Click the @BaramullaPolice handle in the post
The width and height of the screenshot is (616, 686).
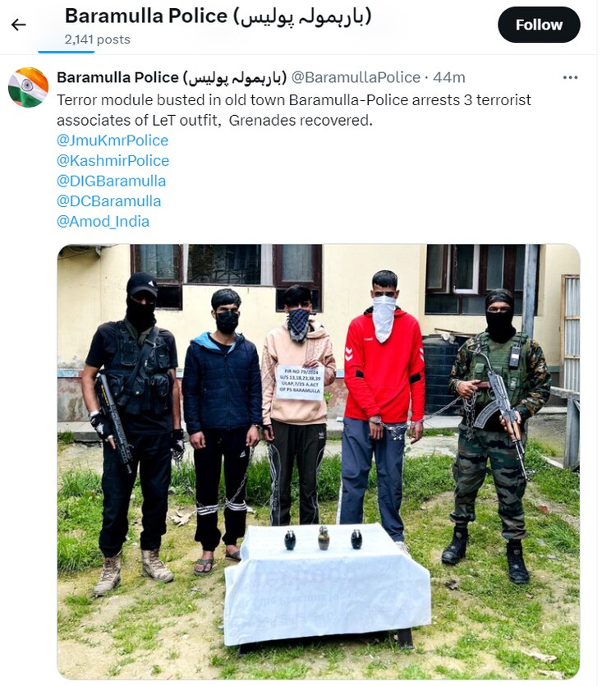pos(356,77)
